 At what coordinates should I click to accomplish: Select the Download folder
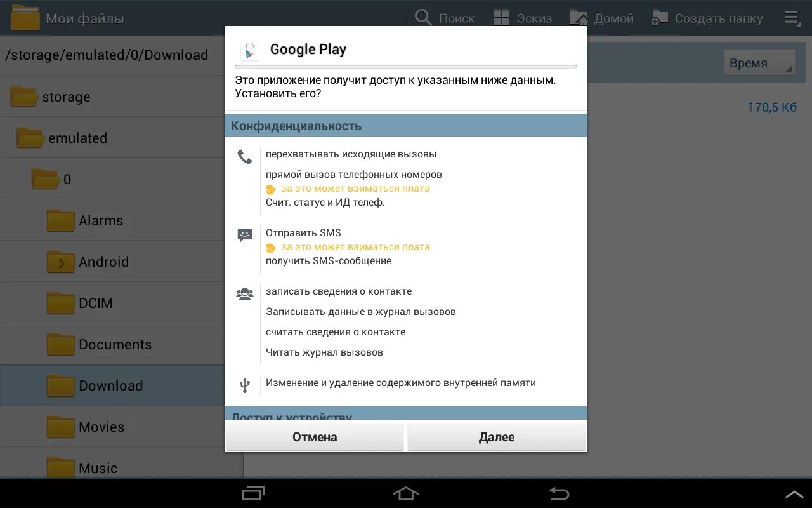coord(112,385)
